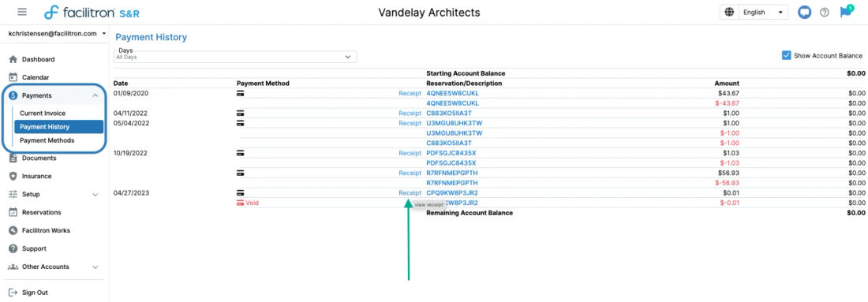Open the English language dropdown
Screen dimensions: 868x302
(x=764, y=12)
